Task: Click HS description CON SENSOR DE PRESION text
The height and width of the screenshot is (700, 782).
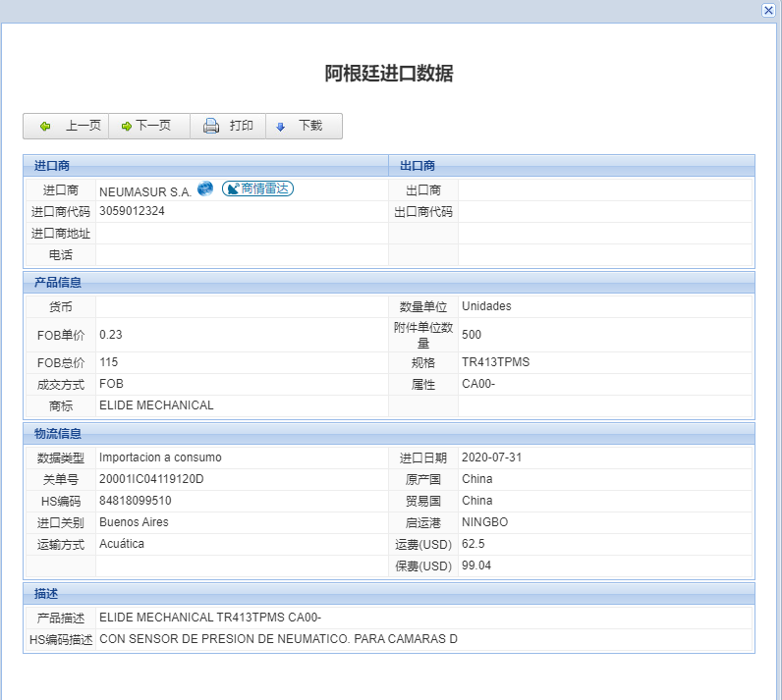Action: (278, 639)
